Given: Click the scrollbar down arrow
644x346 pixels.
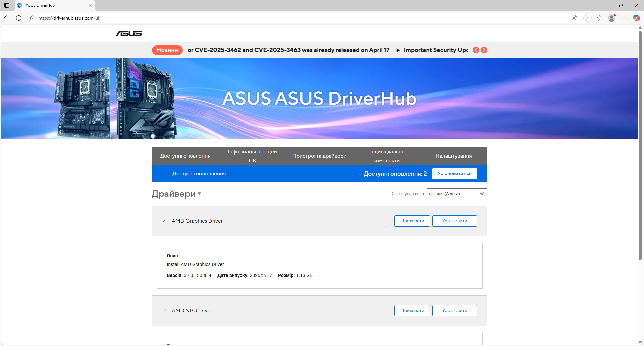Looking at the screenshot, I should [640, 342].
